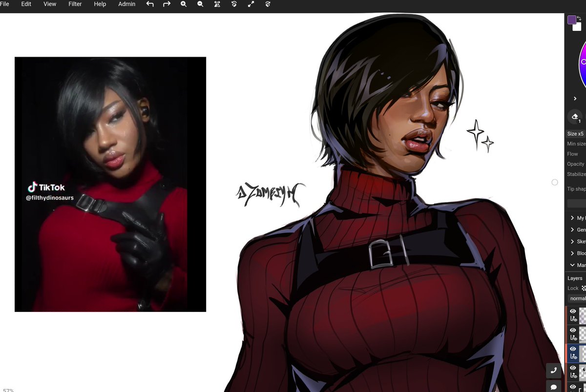Open the voice call button
The height and width of the screenshot is (392, 586).
[x=554, y=371]
